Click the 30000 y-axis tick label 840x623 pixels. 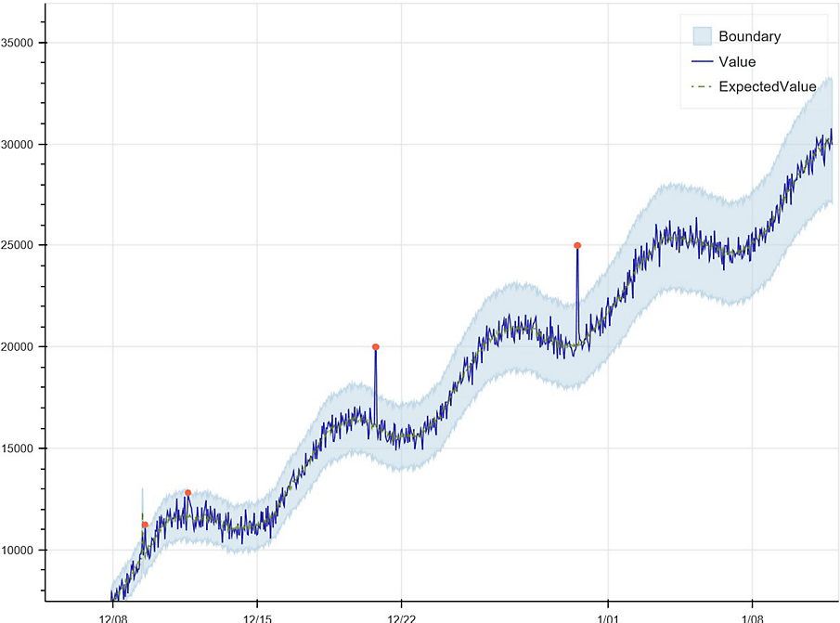click(20, 144)
